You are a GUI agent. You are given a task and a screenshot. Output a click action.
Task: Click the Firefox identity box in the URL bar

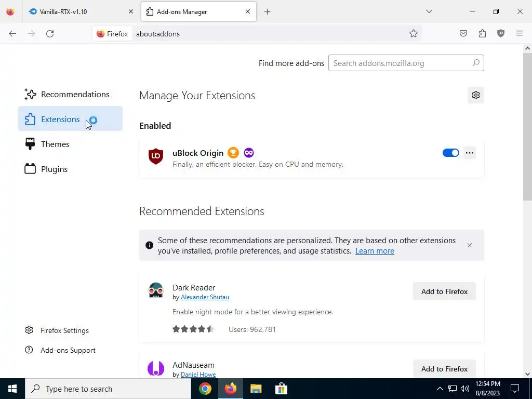[112, 34]
